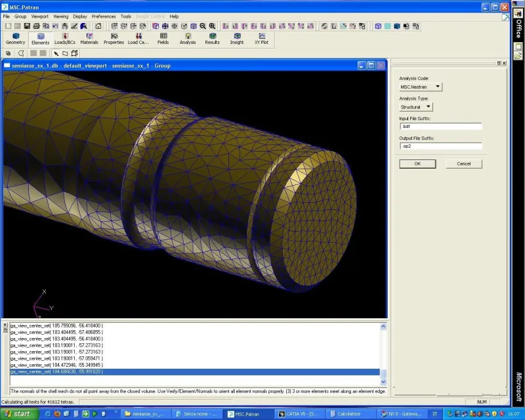
Task: Open the Results application
Action: pyautogui.click(x=212, y=39)
